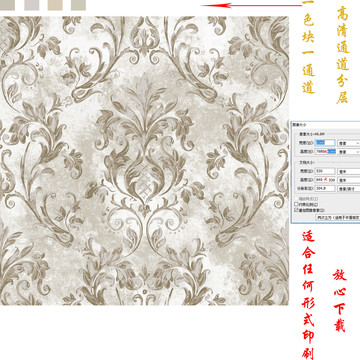
Task: Open the pixel height unit dropdown
Action: pyautogui.click(x=349, y=152)
